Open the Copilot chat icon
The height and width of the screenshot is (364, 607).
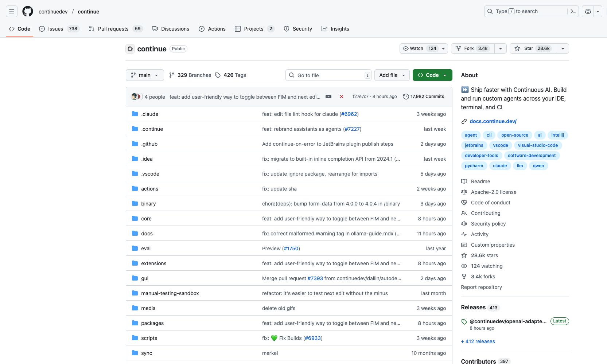coord(588,11)
